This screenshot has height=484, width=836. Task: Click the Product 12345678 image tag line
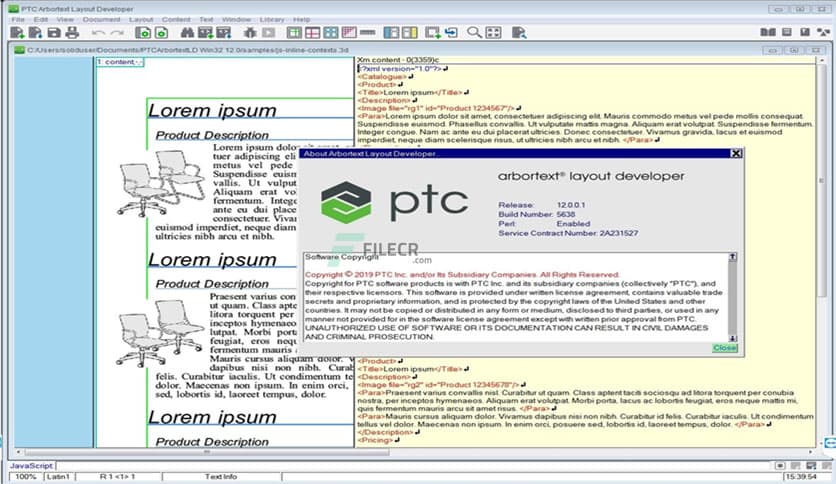438,385
